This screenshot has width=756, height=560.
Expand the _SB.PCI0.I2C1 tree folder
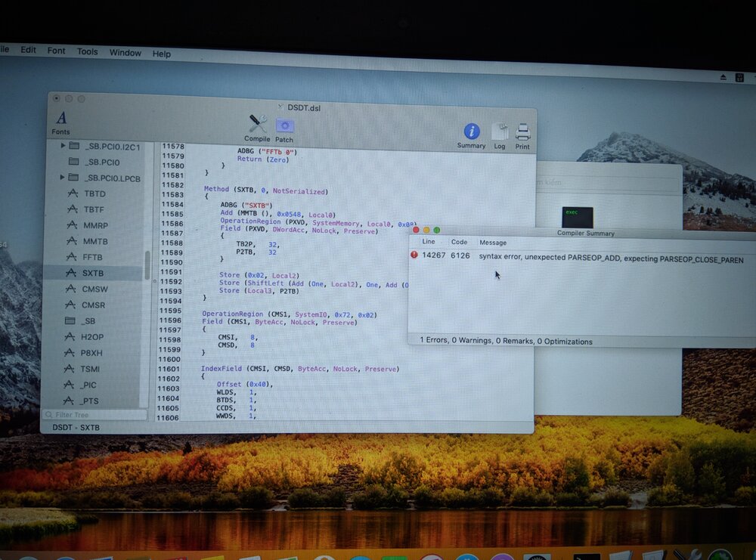[x=63, y=145]
